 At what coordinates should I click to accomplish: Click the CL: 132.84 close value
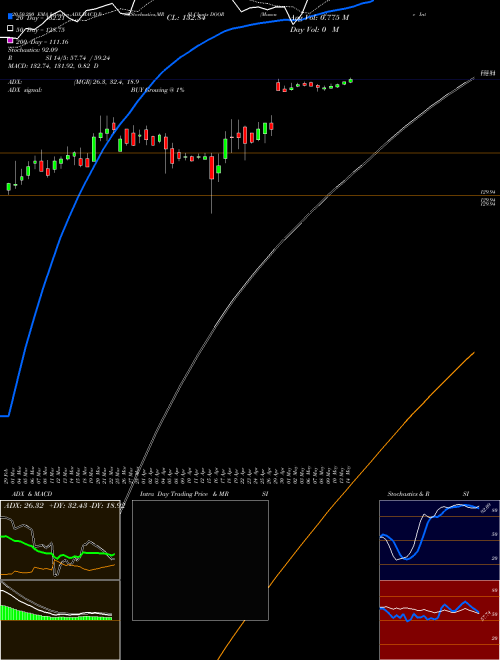click(186, 18)
